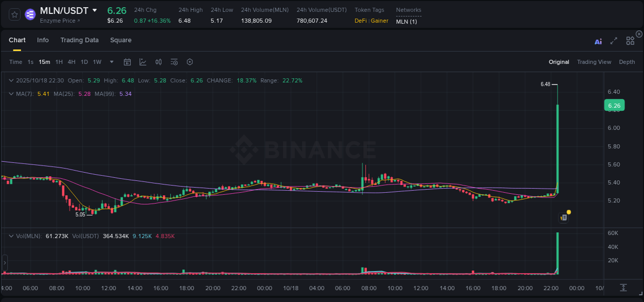Click the green 6.26 price label on the axis
644x302 pixels.
(x=614, y=105)
